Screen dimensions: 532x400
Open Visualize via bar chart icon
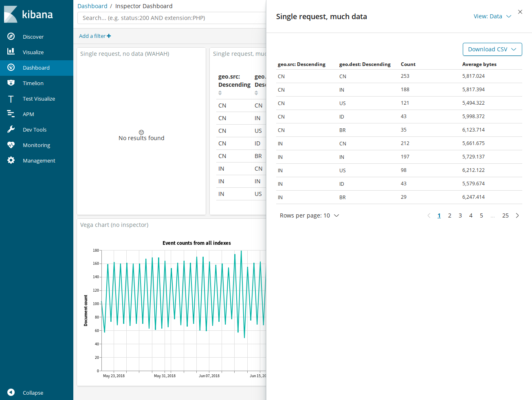(11, 52)
